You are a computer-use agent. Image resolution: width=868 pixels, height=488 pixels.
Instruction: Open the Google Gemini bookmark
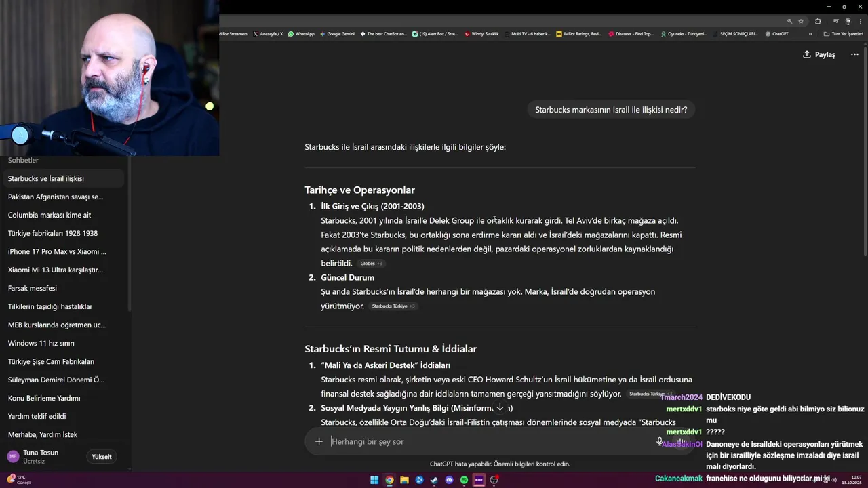pos(337,33)
